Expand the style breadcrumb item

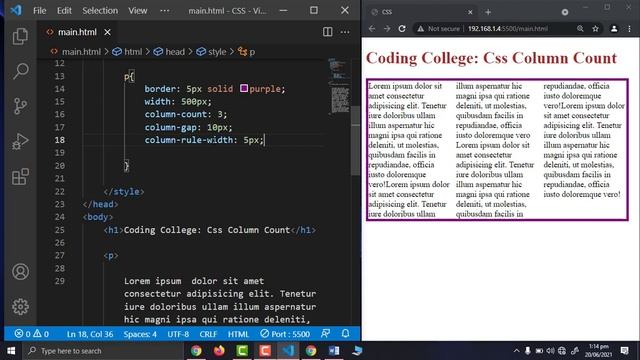211,52
